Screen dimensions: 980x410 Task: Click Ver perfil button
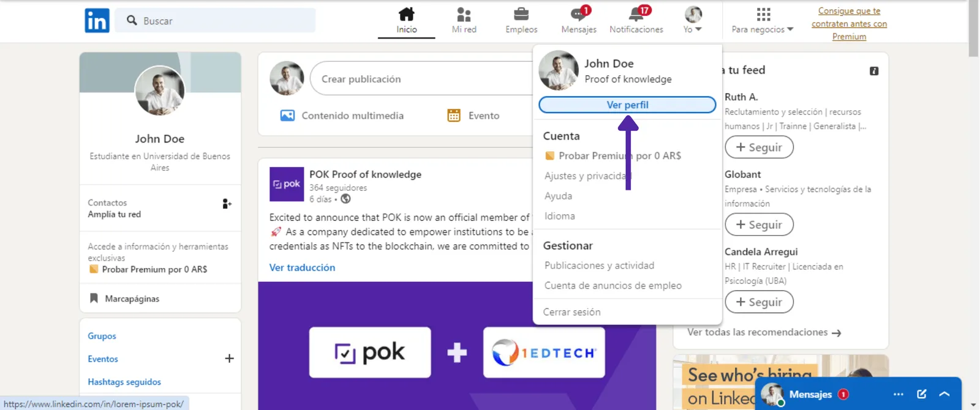coord(627,105)
